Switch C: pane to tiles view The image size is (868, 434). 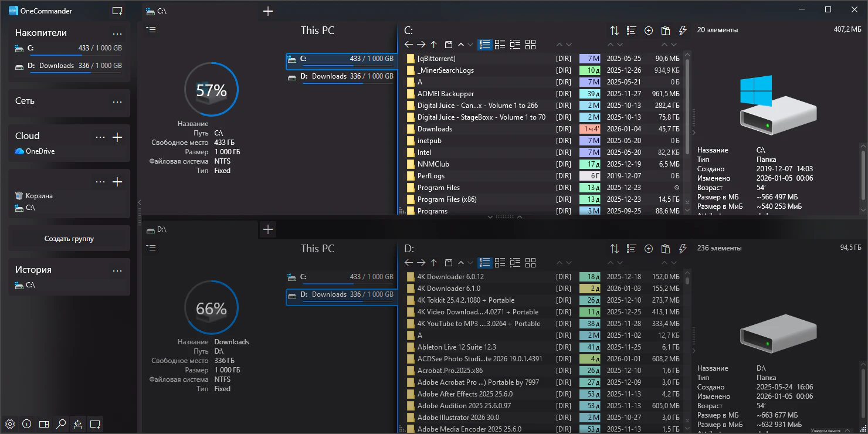pos(531,45)
